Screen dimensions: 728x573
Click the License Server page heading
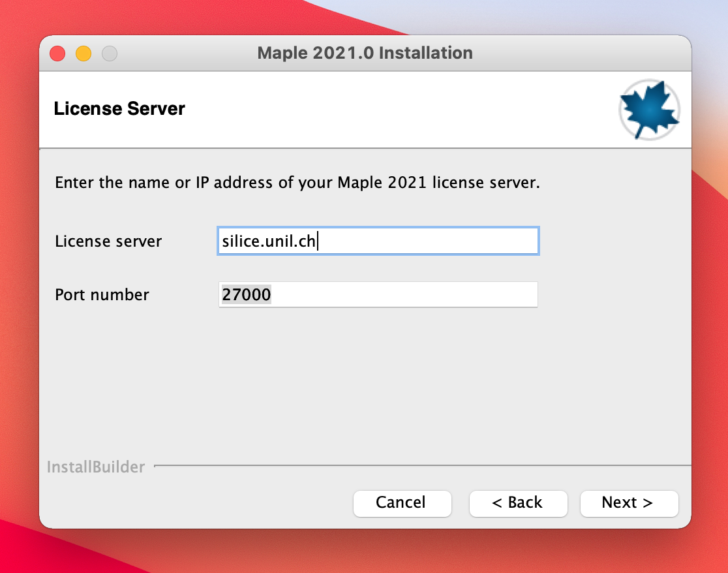[x=119, y=108]
